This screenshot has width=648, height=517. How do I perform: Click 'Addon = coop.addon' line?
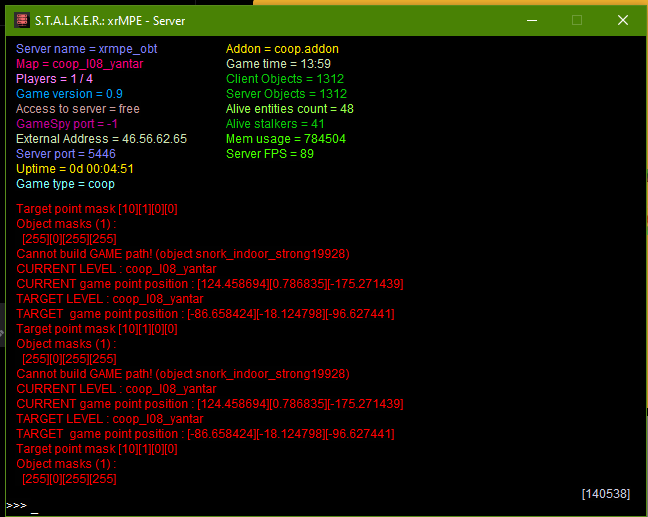click(x=282, y=49)
